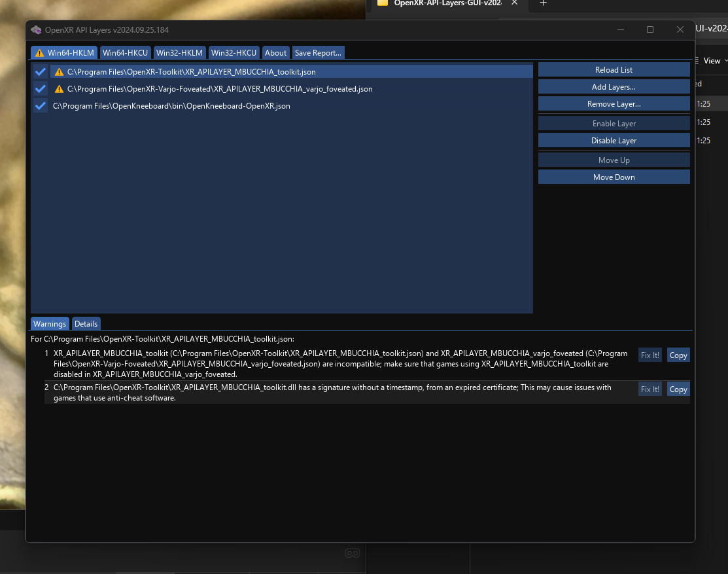The image size is (728, 574).
Task: Open a new tab in File Explorer window
Action: [x=543, y=3]
